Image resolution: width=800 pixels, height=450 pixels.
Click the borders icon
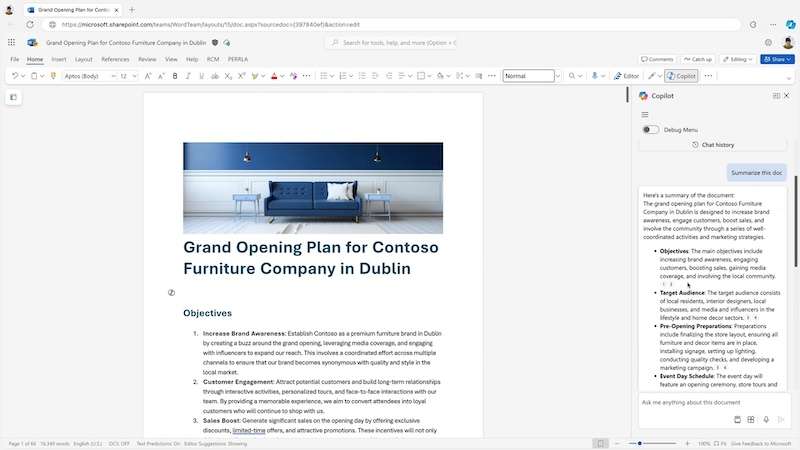pos(421,76)
